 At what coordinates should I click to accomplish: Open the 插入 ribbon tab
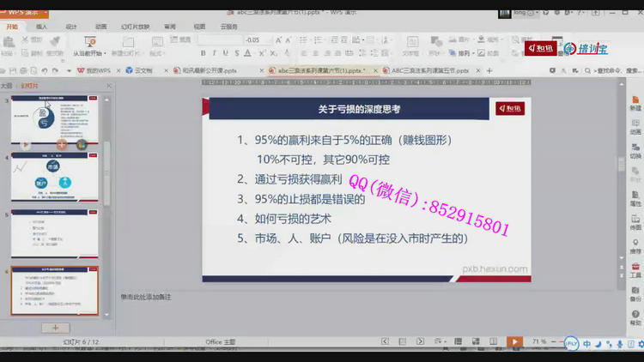(x=41, y=27)
